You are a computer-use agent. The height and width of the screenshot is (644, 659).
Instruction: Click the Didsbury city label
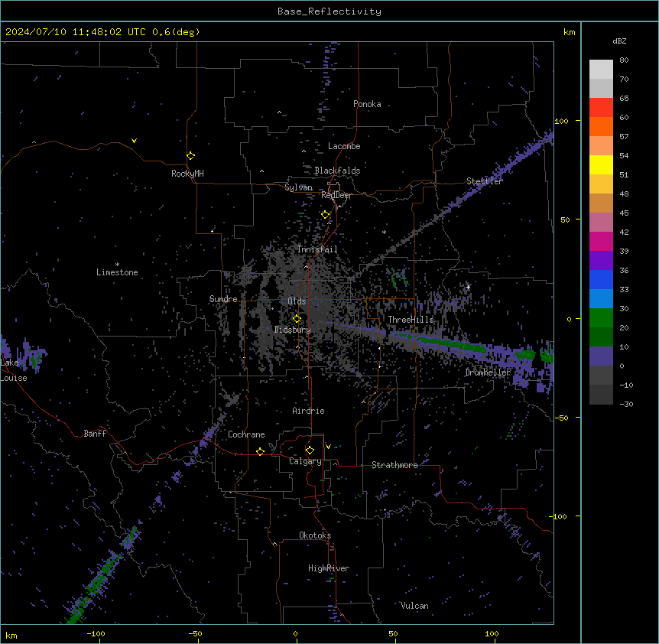[292, 330]
